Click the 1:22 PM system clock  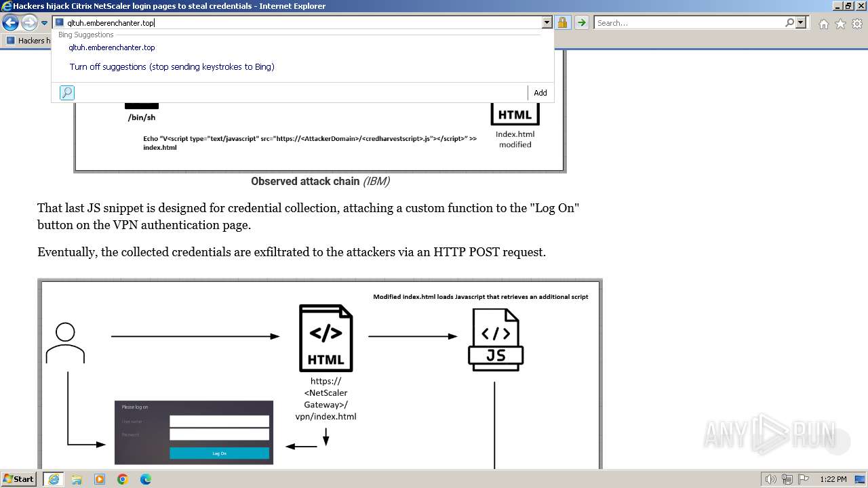coord(833,479)
